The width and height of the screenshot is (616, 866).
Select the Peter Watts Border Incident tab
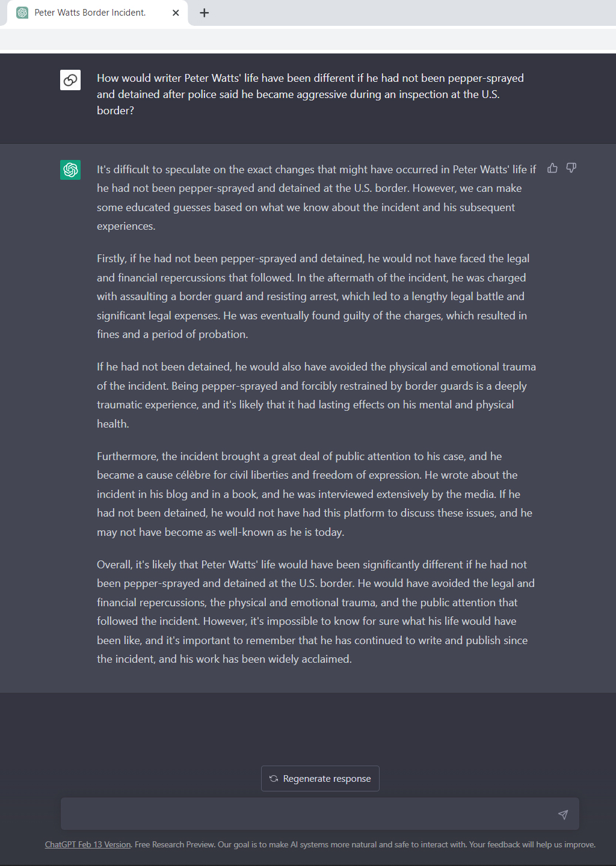click(90, 13)
